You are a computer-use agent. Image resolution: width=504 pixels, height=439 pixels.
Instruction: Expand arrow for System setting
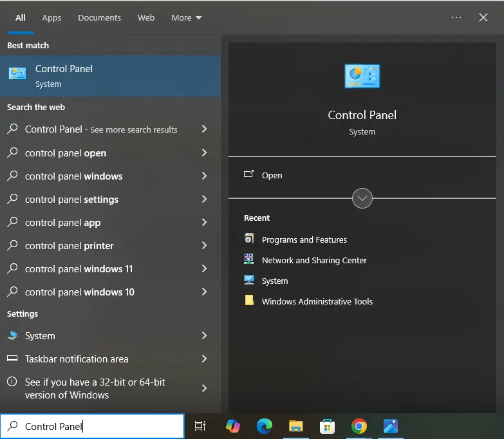tap(204, 335)
